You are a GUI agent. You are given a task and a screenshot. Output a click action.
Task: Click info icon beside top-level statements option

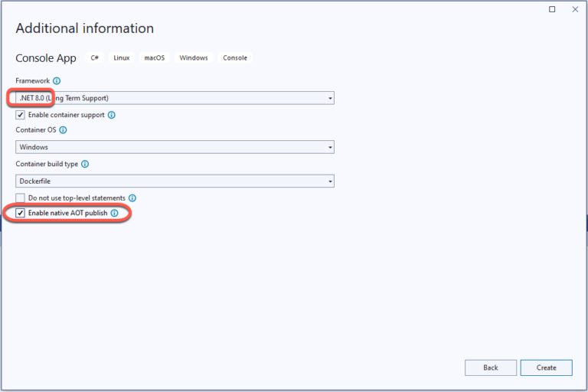(x=132, y=198)
